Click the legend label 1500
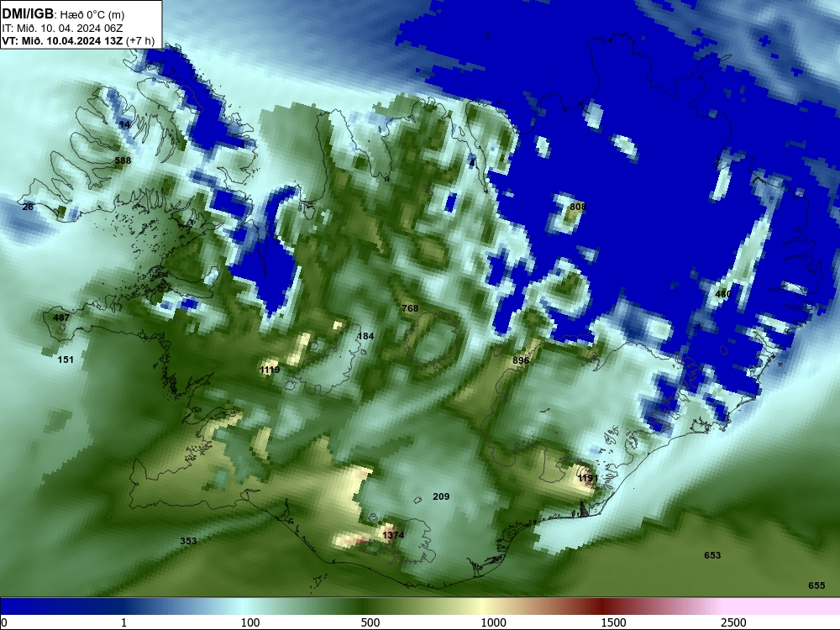Image resolution: width=840 pixels, height=630 pixels. (613, 622)
